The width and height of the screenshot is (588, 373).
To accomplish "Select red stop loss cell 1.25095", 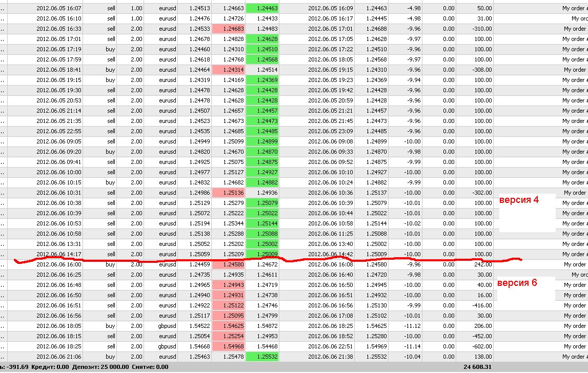I will (x=228, y=316).
